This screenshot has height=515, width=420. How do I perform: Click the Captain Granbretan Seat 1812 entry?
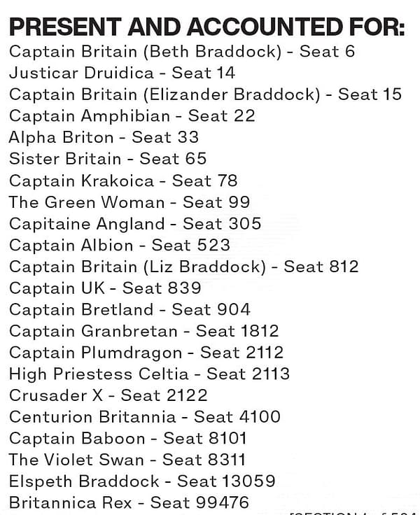(x=144, y=331)
